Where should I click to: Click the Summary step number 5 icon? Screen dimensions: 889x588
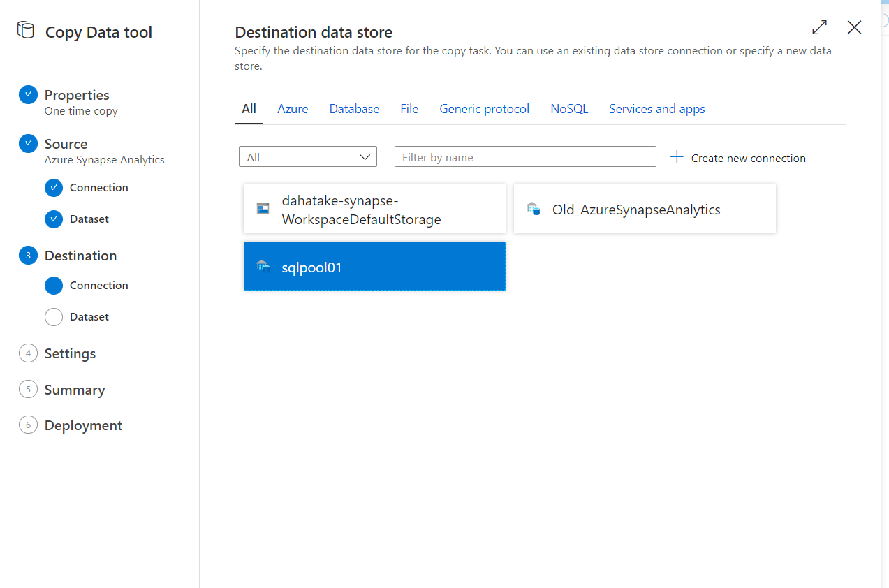click(28, 389)
